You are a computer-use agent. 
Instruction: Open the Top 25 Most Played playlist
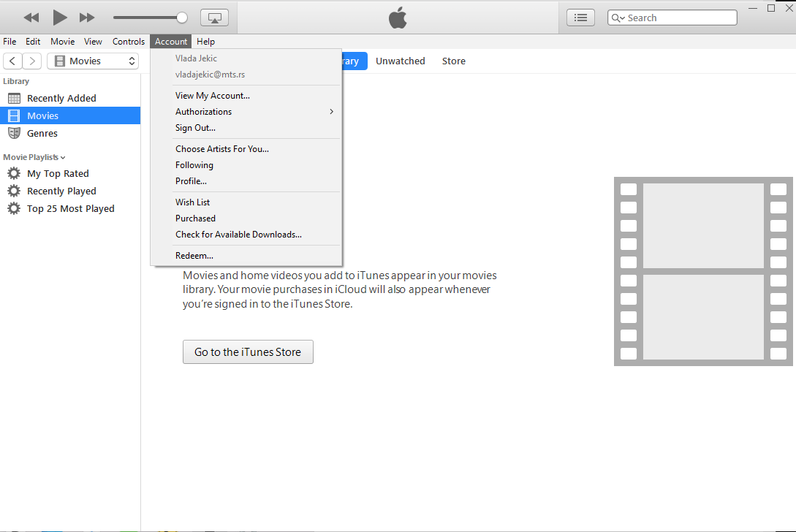click(70, 209)
